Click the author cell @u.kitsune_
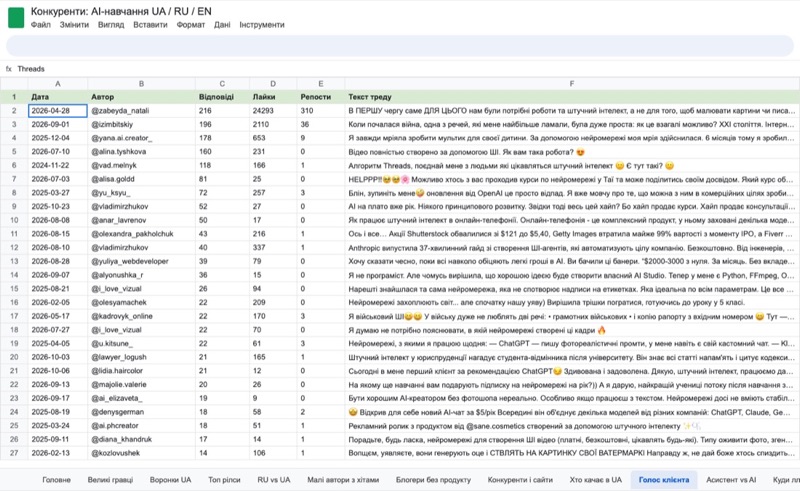 tap(141, 343)
